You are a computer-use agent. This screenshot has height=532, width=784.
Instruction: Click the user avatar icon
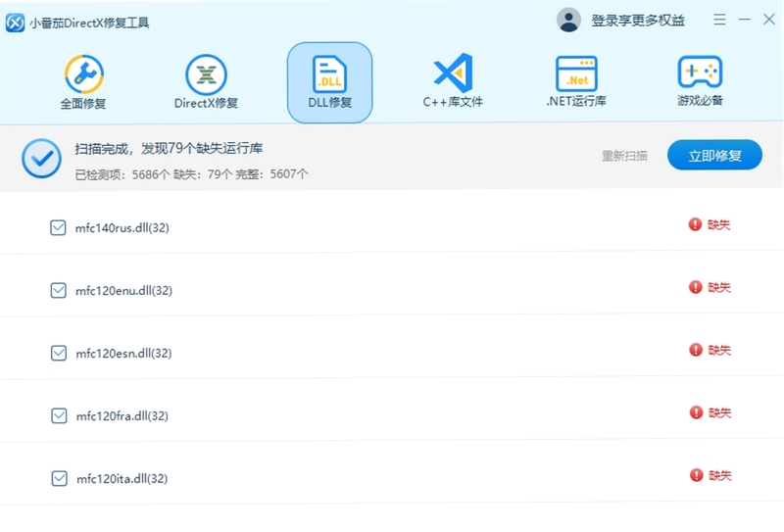coord(568,20)
